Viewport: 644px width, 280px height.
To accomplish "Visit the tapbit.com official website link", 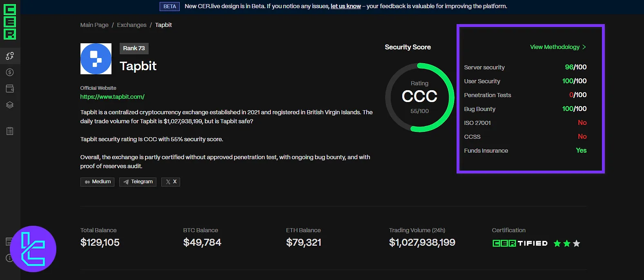I will pos(112,97).
